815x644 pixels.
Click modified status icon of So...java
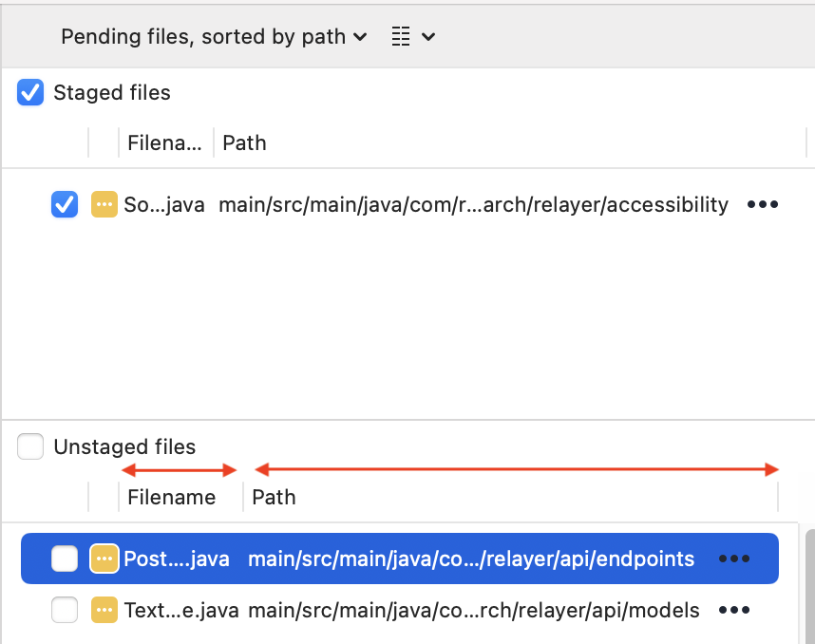point(104,204)
